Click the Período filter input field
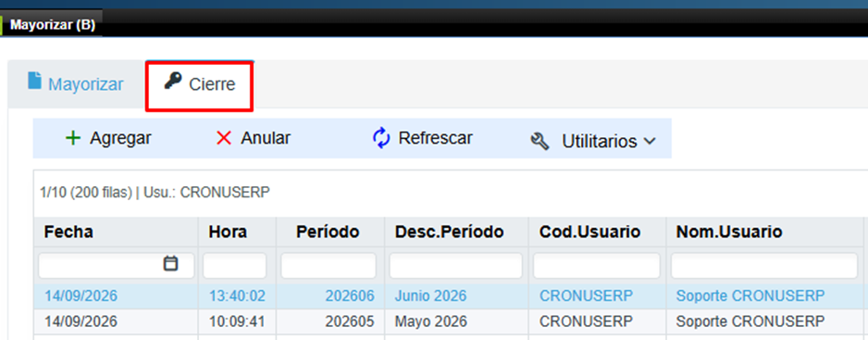This screenshot has height=340, width=868. click(329, 266)
